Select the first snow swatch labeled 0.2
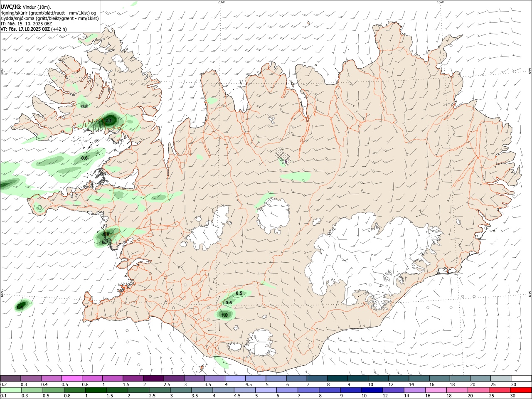Viewport: 532px width, 399px height. (x=10, y=379)
